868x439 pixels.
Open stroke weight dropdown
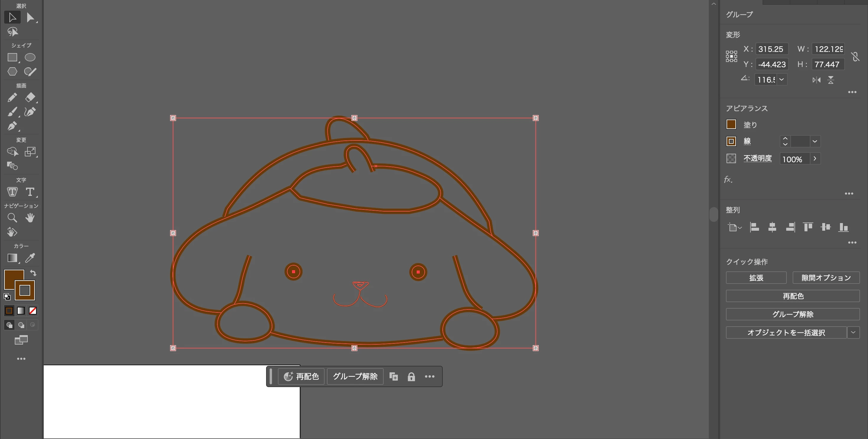pos(815,141)
